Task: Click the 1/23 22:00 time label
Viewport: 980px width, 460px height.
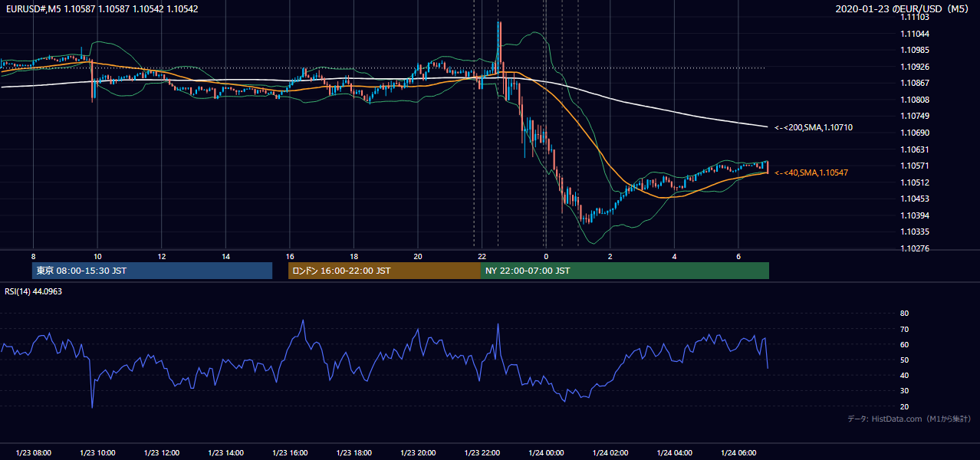Action: [482, 453]
